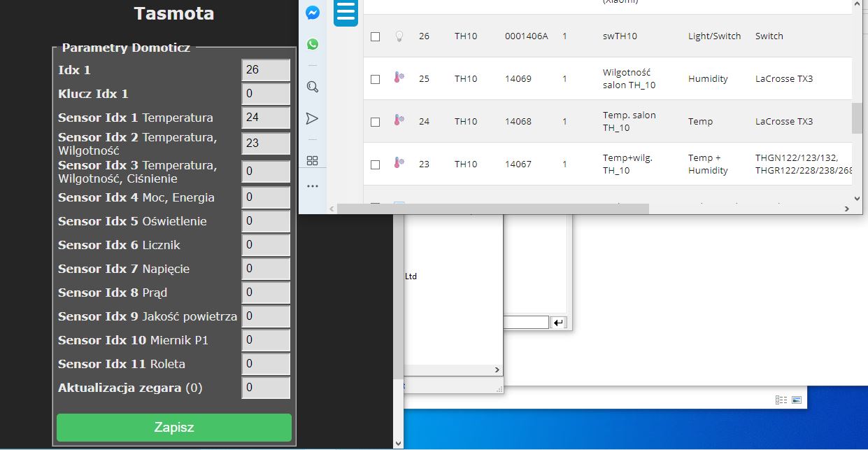The height and width of the screenshot is (450, 868).
Task: Focus the Aktualizacja zegara input field
Action: (x=266, y=388)
